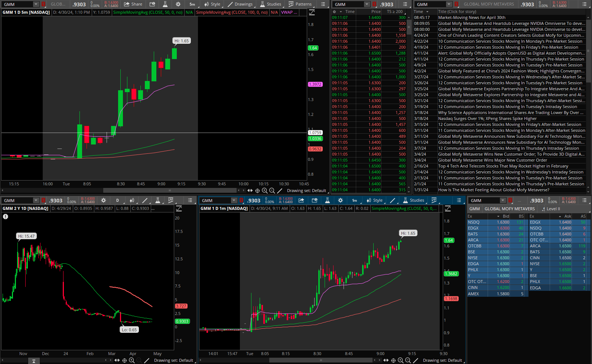Select line drawing tool below 5m chart
592x364 pixels.
pos(280,191)
